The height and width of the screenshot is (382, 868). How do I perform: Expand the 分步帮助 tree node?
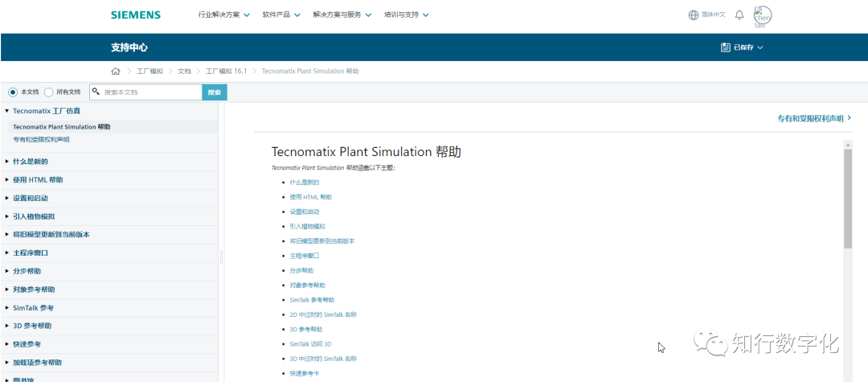coord(6,271)
